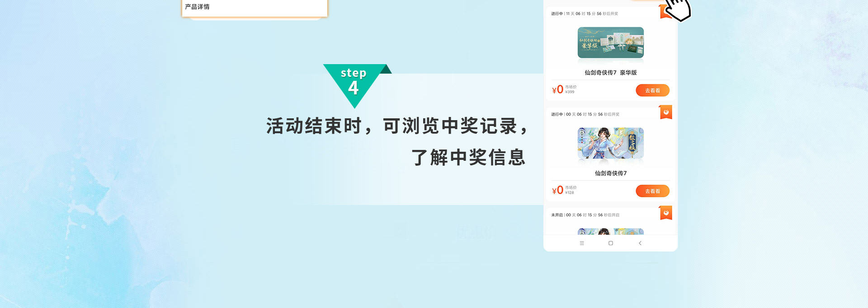
Task: Click the 活动结束时,可浏览中奖记录 heading text
Action: pos(397,126)
